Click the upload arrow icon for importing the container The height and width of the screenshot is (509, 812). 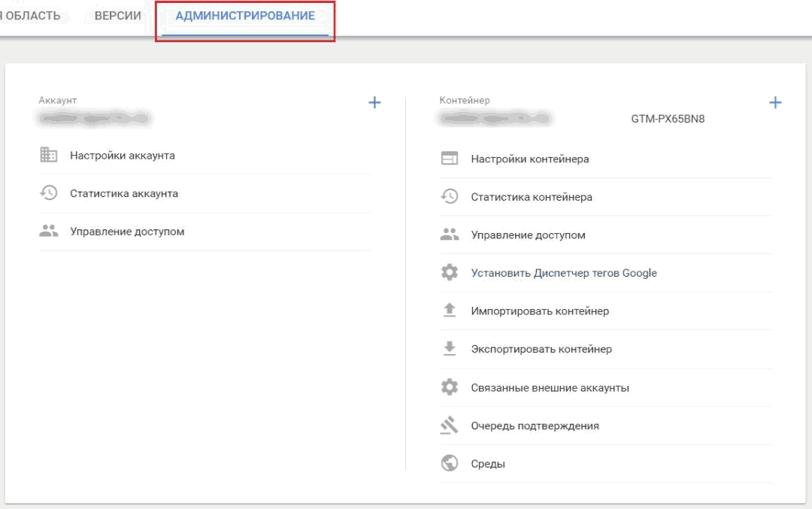point(450,311)
